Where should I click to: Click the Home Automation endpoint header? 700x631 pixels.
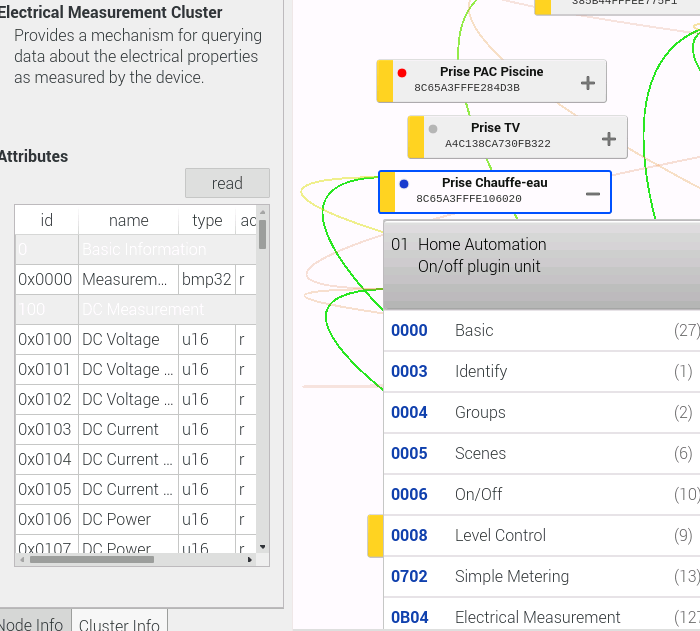pyautogui.click(x=542, y=264)
